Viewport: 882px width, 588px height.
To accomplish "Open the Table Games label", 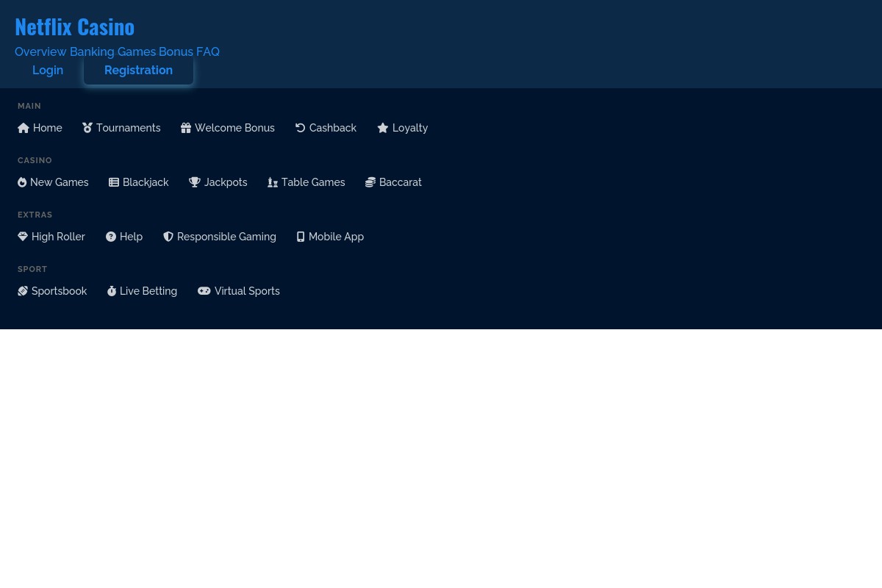I will click(313, 182).
